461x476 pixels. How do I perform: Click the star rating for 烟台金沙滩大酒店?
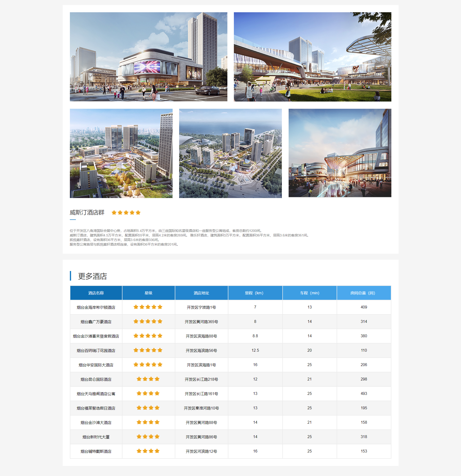[148, 422]
